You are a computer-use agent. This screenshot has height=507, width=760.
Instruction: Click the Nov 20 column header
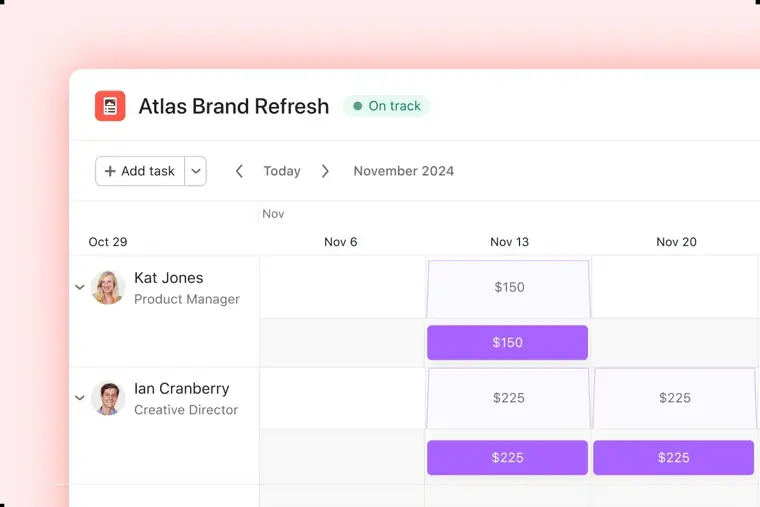(x=676, y=242)
